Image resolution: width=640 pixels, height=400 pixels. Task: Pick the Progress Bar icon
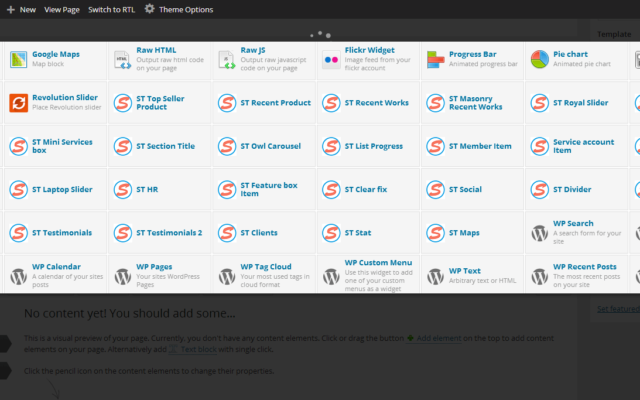click(435, 60)
